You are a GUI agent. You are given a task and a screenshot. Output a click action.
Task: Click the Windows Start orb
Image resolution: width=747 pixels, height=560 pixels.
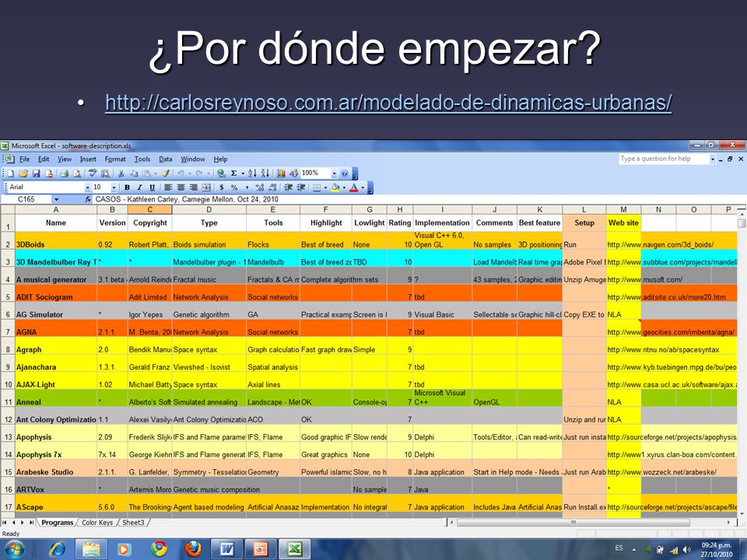coord(14,549)
